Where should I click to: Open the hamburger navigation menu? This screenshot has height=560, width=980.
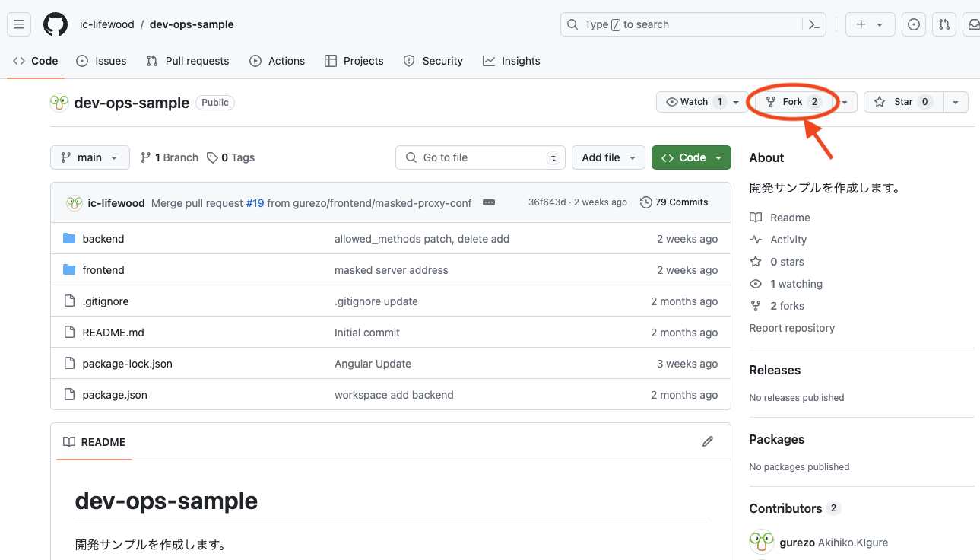(x=19, y=24)
